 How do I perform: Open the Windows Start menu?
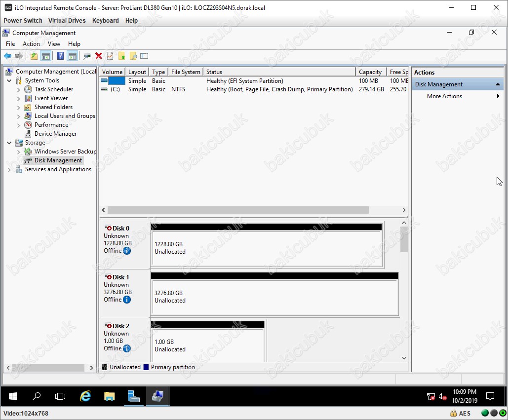click(13, 396)
